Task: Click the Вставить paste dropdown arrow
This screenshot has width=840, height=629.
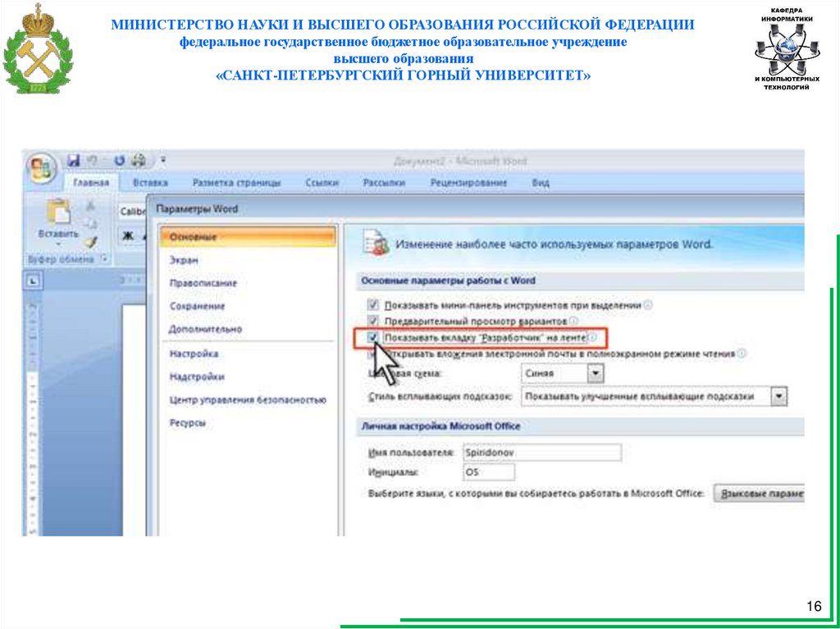Action: pyautogui.click(x=58, y=244)
